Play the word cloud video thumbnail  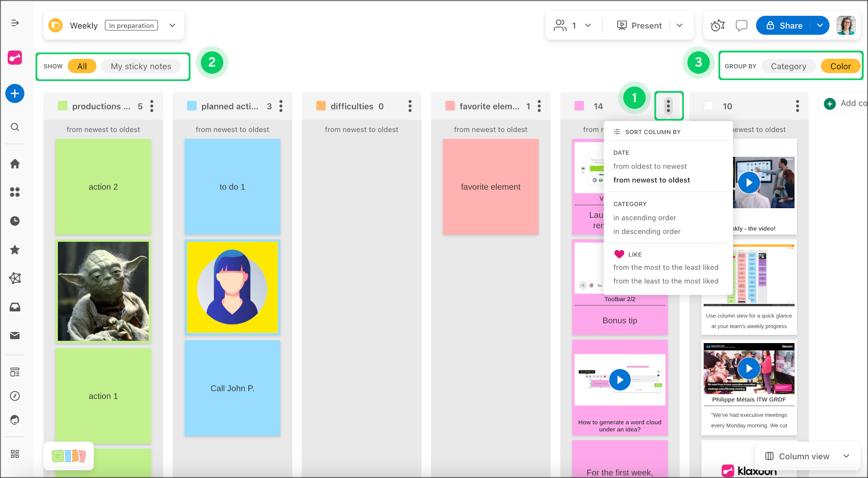[x=620, y=380]
